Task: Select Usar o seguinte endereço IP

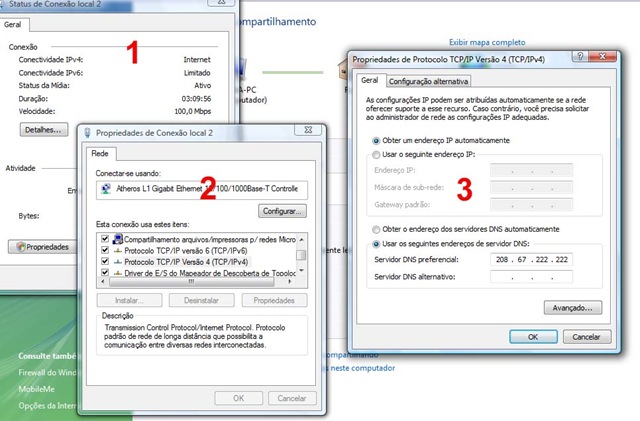Action: [376, 155]
